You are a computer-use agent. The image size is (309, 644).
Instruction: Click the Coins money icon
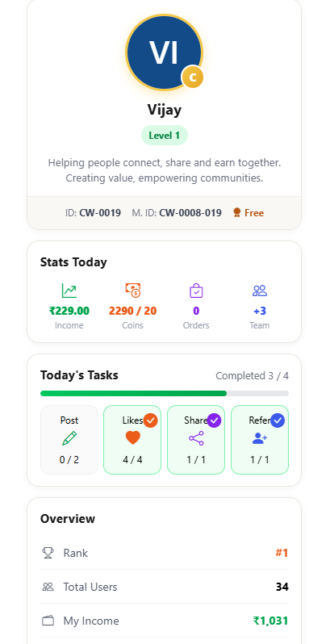(132, 291)
